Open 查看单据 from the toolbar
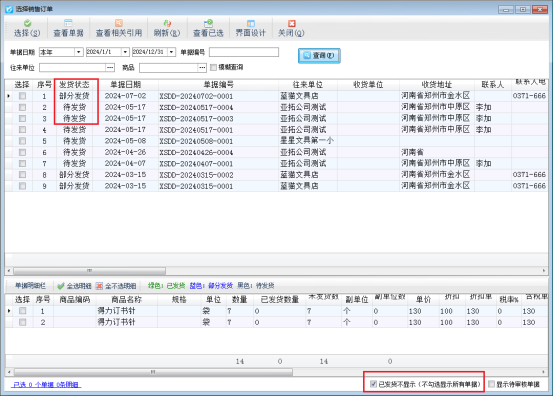The height and width of the screenshot is (397, 553). pyautogui.click(x=68, y=23)
